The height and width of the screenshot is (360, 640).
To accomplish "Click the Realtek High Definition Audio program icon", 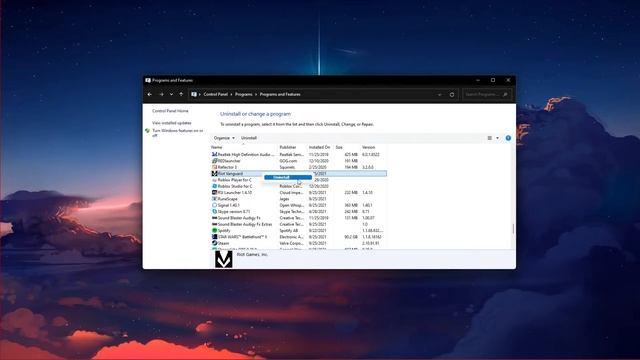I will [x=214, y=155].
